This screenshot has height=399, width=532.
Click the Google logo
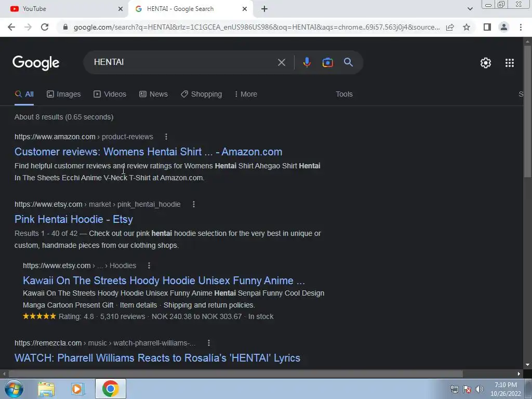pyautogui.click(x=36, y=63)
